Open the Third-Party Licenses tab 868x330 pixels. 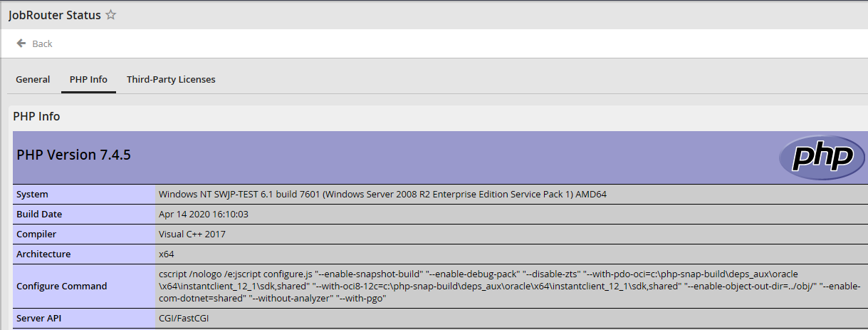click(x=171, y=79)
